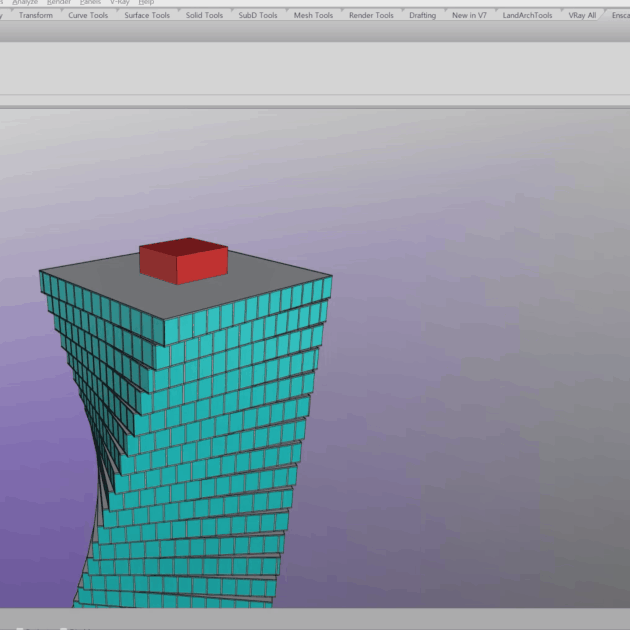
Task: Switch to the SubD Tools tab
Action: (258, 16)
